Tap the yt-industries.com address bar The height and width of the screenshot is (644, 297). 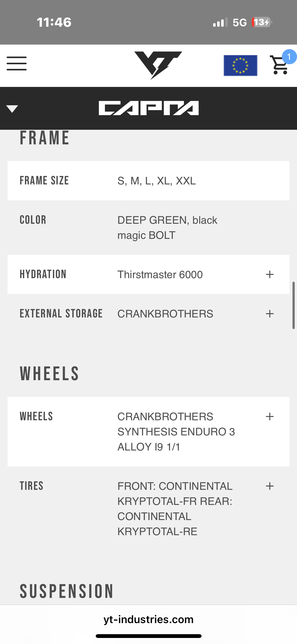[x=148, y=619]
